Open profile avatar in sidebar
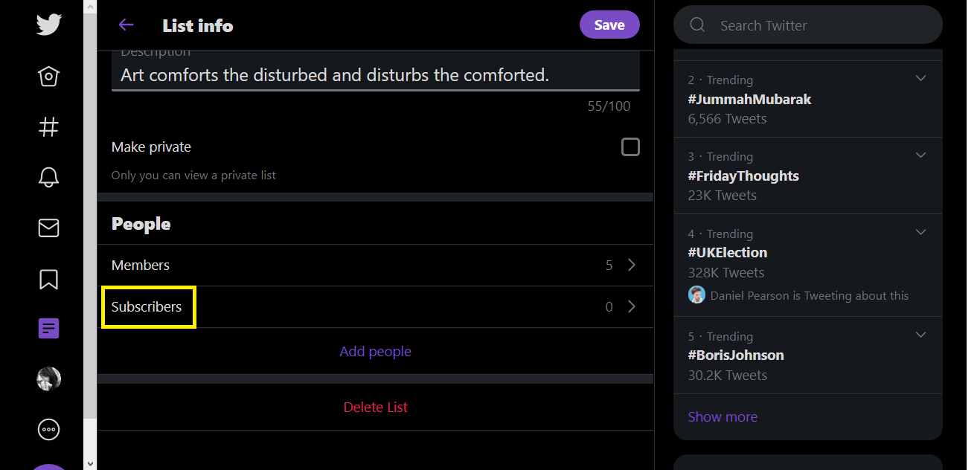This screenshot has width=980, height=470. (x=48, y=379)
